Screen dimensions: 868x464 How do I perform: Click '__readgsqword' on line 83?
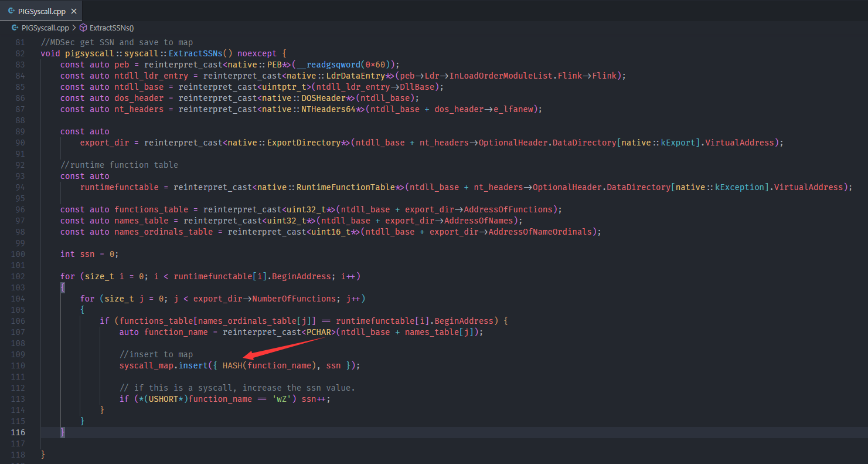(x=329, y=65)
